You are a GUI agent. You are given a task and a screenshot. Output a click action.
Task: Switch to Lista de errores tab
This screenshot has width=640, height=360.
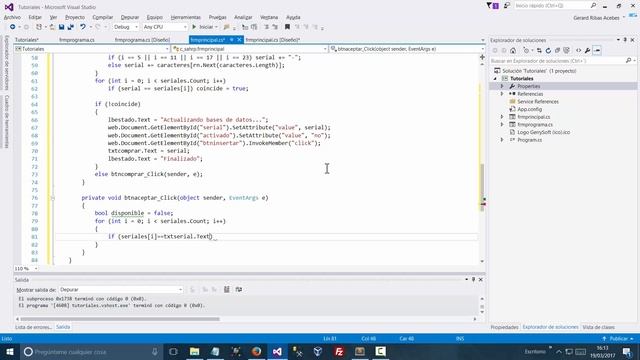pyautogui.click(x=33, y=327)
